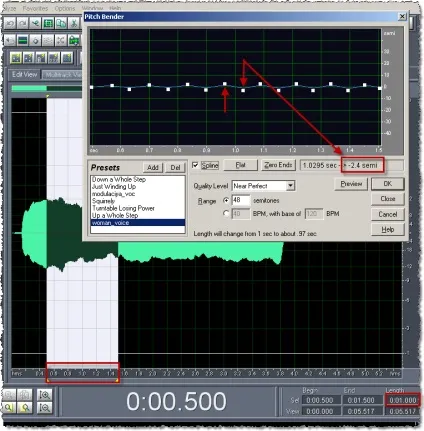Switch to the Edit View tab
This screenshot has width=424, height=431.
pyautogui.click(x=24, y=74)
